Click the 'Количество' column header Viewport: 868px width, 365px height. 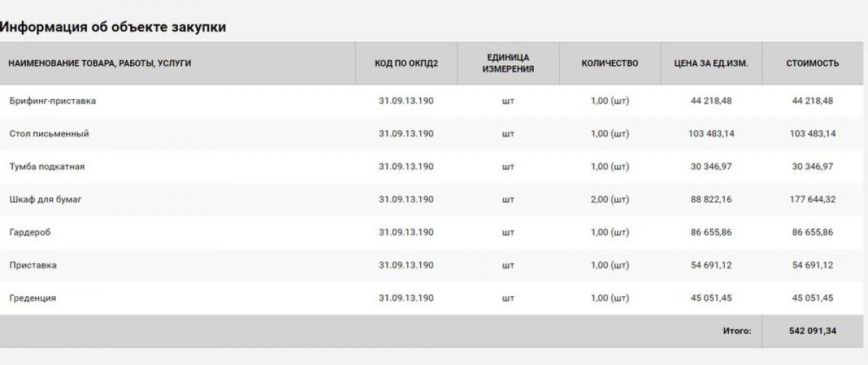(610, 64)
